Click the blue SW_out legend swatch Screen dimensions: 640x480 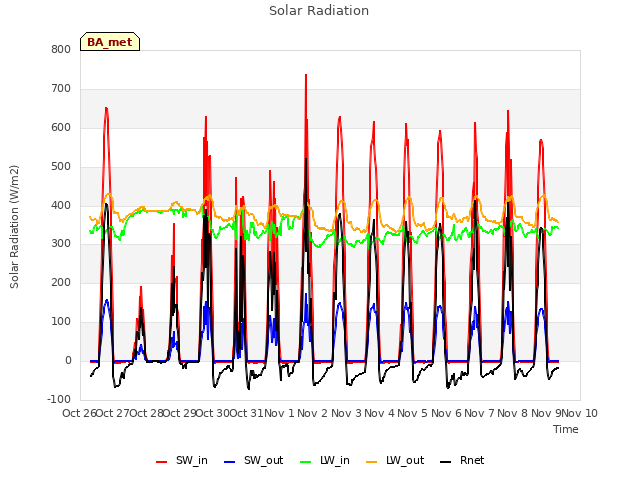tap(230, 462)
